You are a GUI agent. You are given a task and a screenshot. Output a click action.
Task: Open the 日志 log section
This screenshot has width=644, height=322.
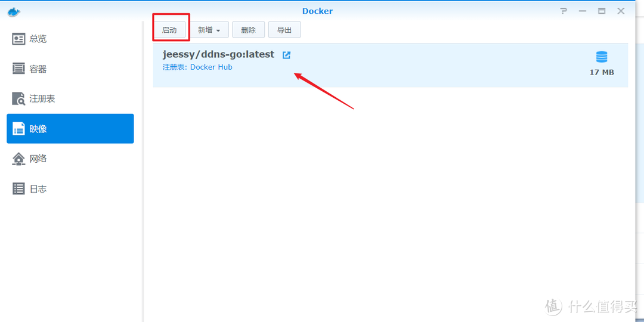(70, 189)
